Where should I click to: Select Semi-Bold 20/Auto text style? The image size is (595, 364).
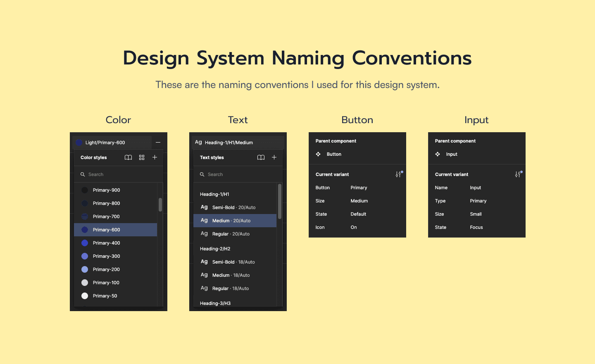point(235,207)
